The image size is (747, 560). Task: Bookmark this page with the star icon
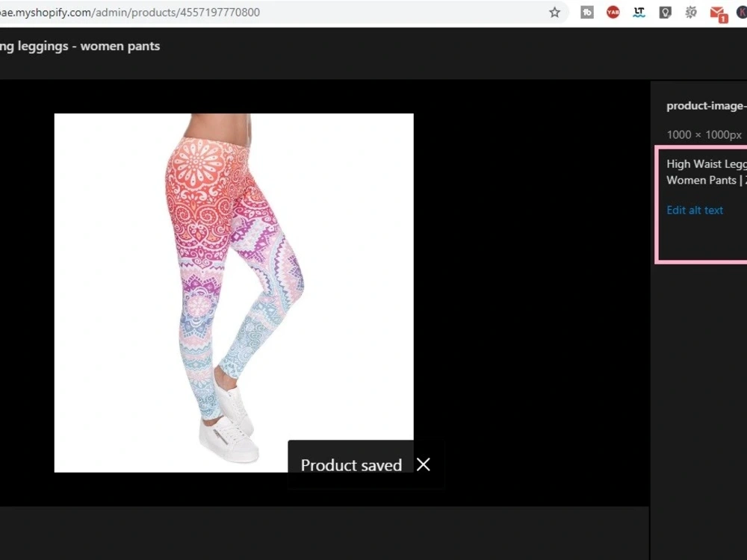pyautogui.click(x=554, y=13)
